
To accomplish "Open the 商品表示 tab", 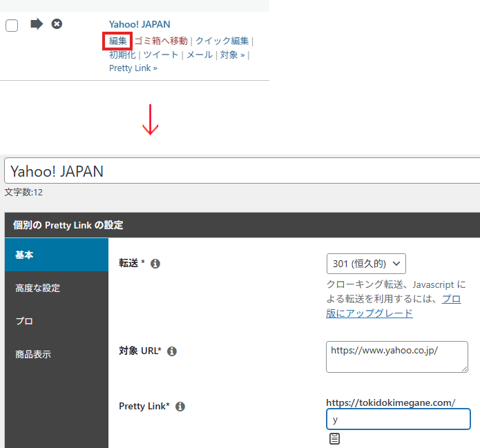I will pos(56,354).
